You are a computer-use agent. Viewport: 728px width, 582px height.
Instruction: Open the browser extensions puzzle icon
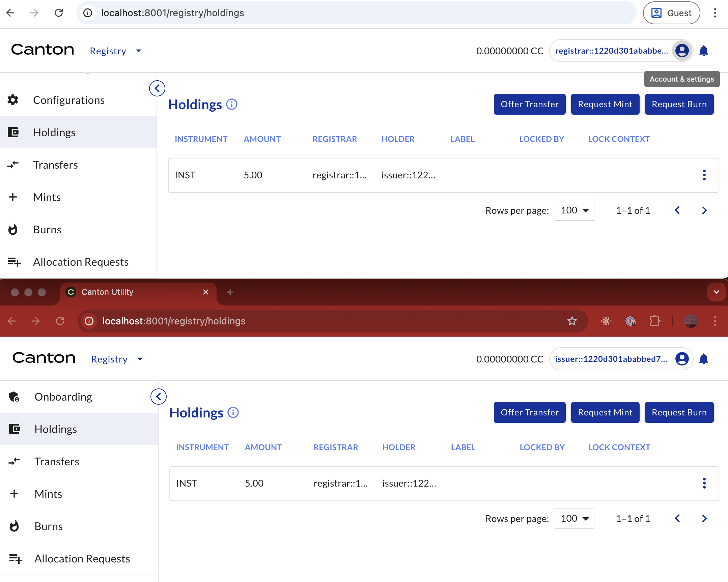click(654, 321)
